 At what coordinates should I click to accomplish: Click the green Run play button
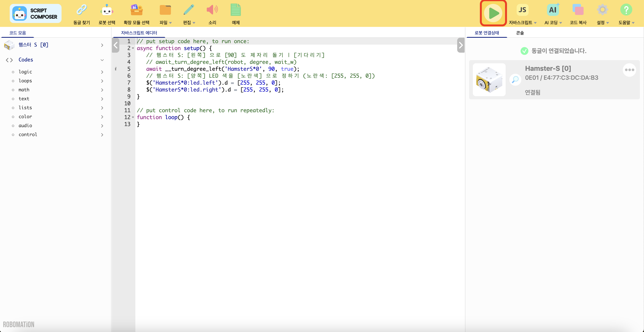[493, 13]
